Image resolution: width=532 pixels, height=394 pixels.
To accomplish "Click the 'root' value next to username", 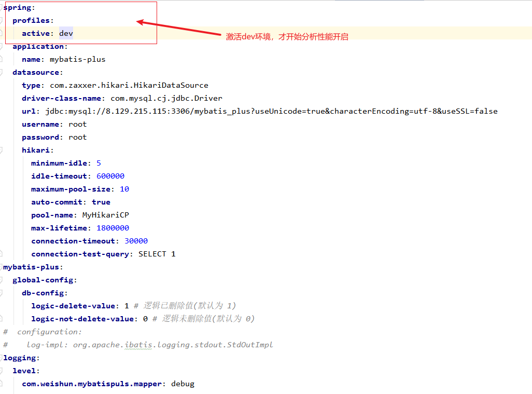I will pos(77,124).
